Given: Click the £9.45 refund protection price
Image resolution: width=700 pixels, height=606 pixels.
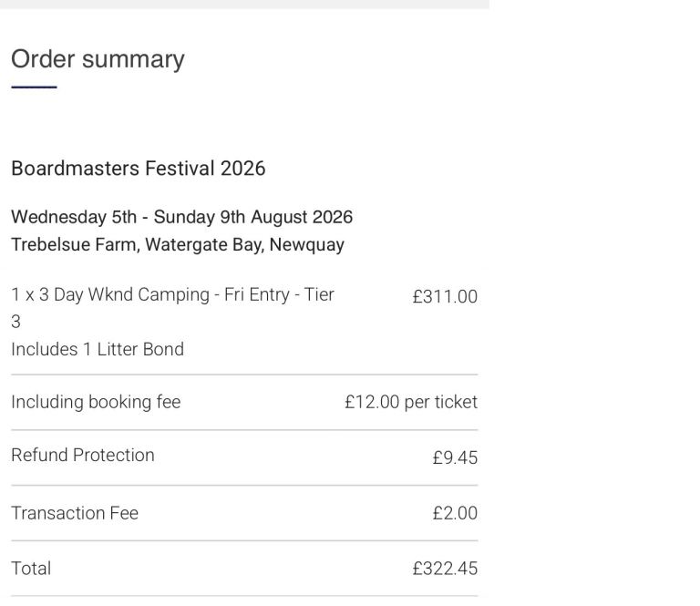Looking at the screenshot, I should pos(455,457).
